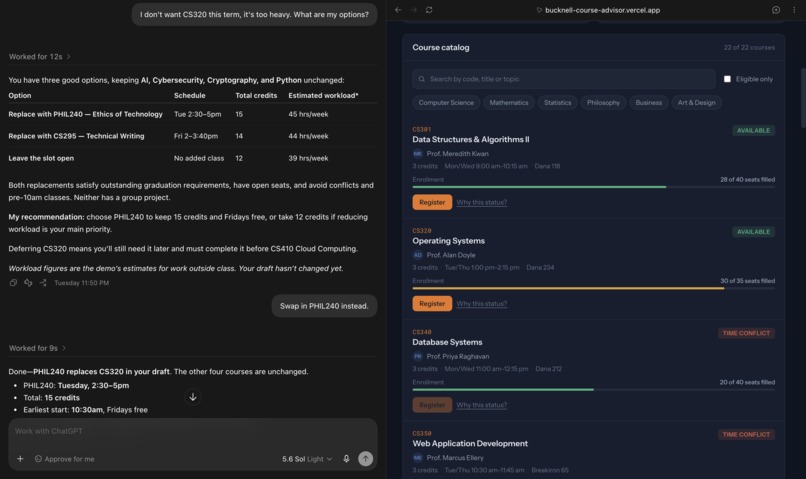Click the Web Application Development title
Image resolution: width=806 pixels, height=479 pixels.
(x=470, y=443)
